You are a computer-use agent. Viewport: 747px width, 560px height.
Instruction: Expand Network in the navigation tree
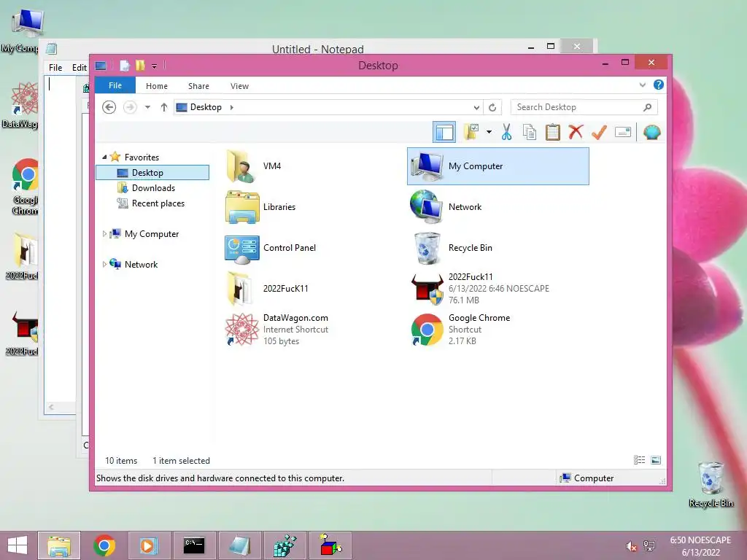coord(104,264)
